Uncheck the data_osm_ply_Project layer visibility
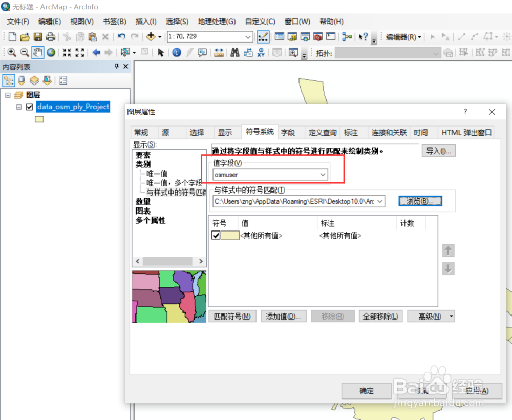Screen dimensions: 512x420 [x=29, y=107]
